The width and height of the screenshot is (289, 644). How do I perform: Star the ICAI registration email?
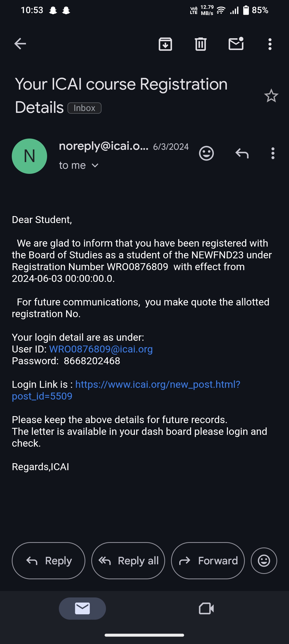(x=271, y=96)
